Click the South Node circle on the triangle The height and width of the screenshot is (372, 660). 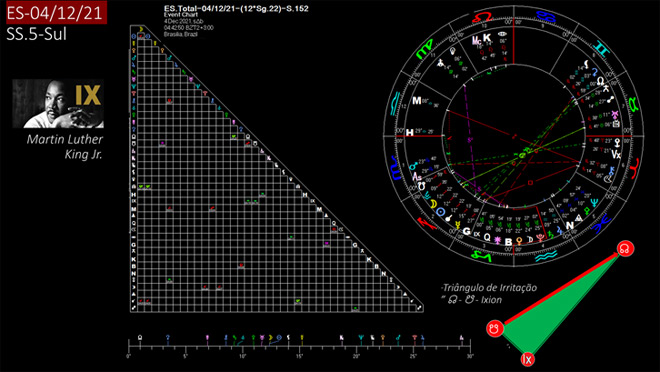tap(495, 328)
